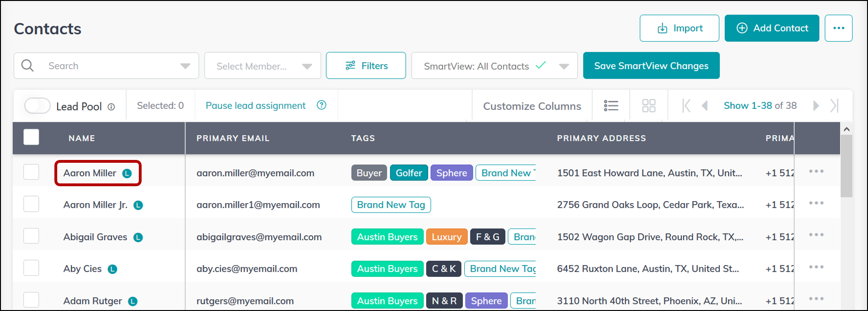Click Sphere tag on Aaron Miller row
The width and height of the screenshot is (868, 311).
452,173
